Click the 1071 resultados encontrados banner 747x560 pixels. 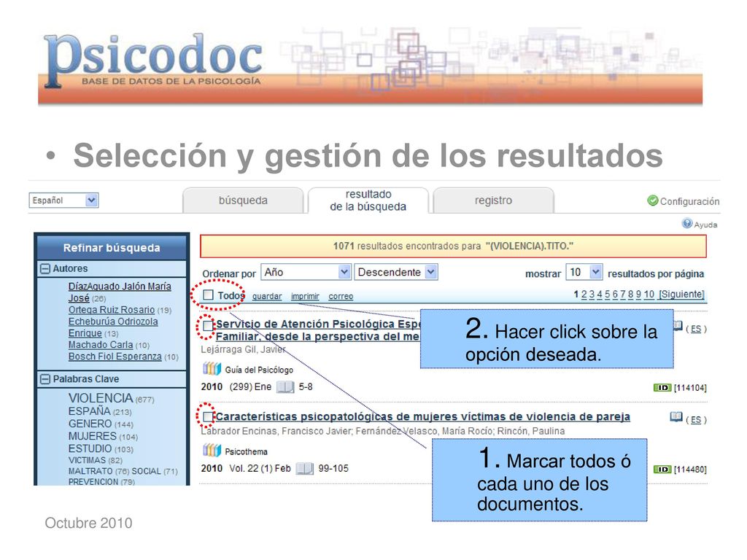pos(453,246)
